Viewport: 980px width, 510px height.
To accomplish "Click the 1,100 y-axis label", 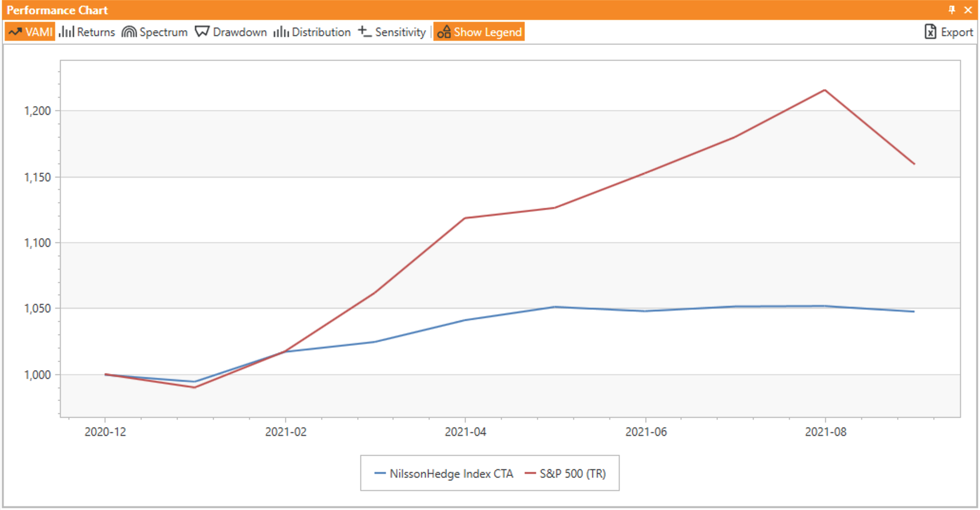I will click(37, 243).
